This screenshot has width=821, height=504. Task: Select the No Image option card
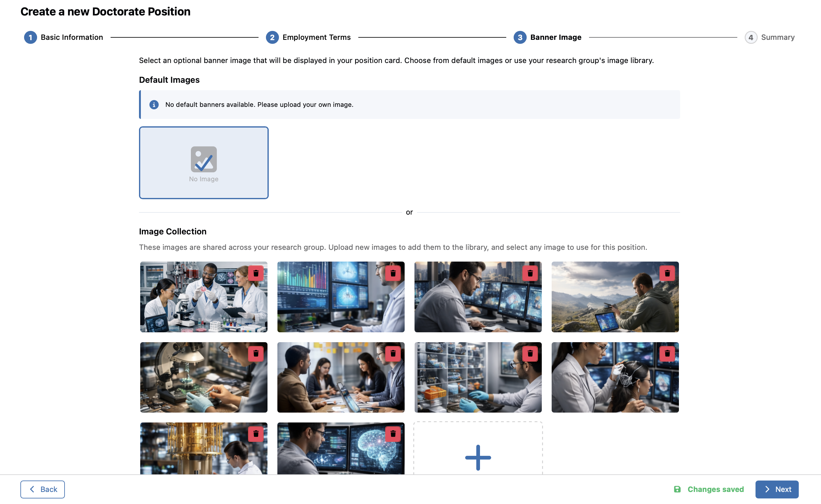coord(204,163)
